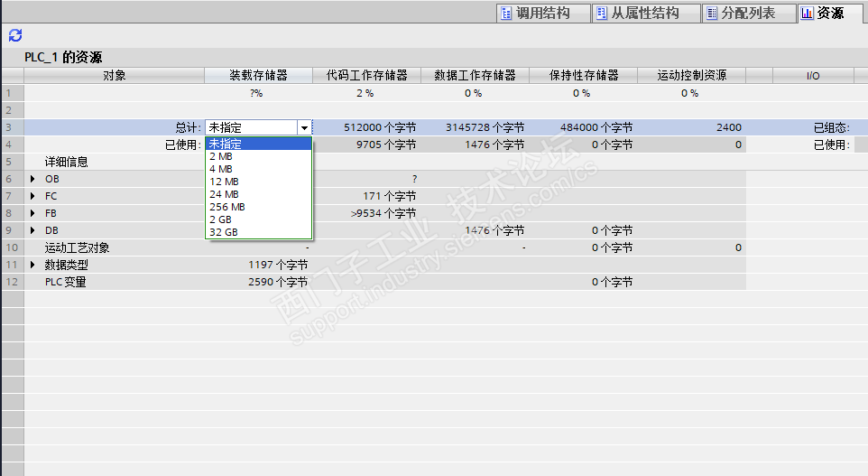
Task: Choose 256 MB load memory size
Action: (259, 207)
